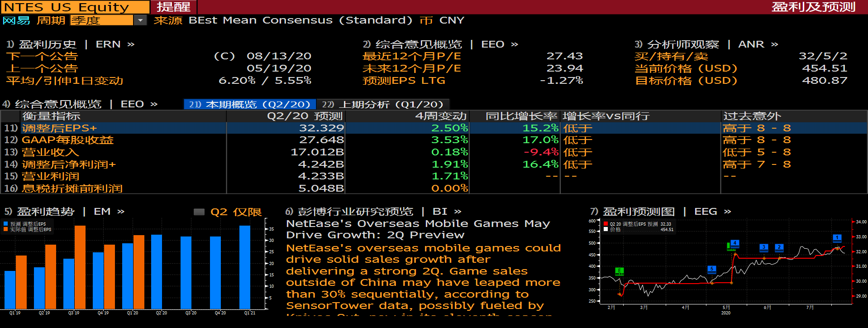Click the 480.87 target price value
The width and height of the screenshot is (868, 328).
825,81
